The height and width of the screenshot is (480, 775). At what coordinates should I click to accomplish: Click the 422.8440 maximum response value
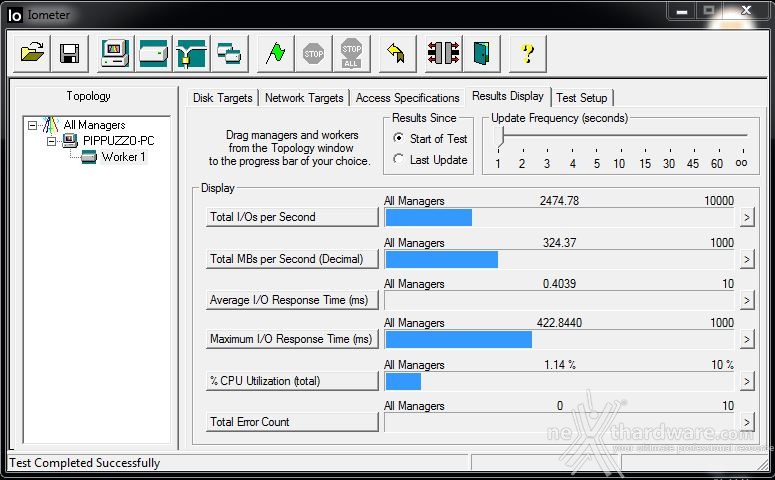(559, 323)
